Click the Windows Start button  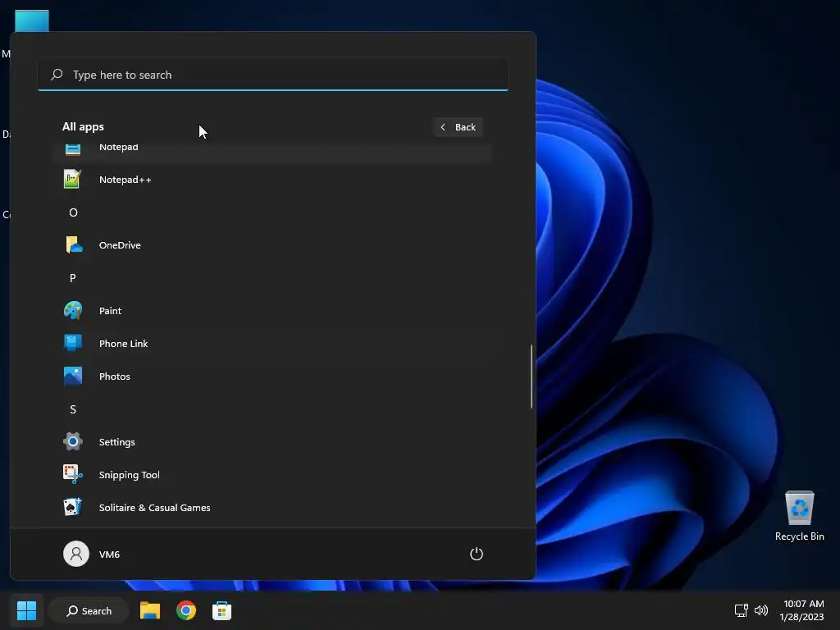[26, 610]
